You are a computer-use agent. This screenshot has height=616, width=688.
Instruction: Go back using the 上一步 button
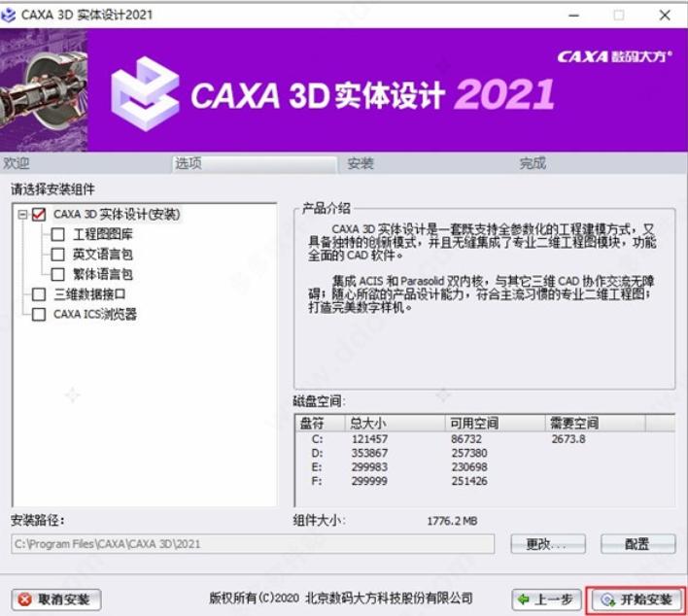[546, 599]
